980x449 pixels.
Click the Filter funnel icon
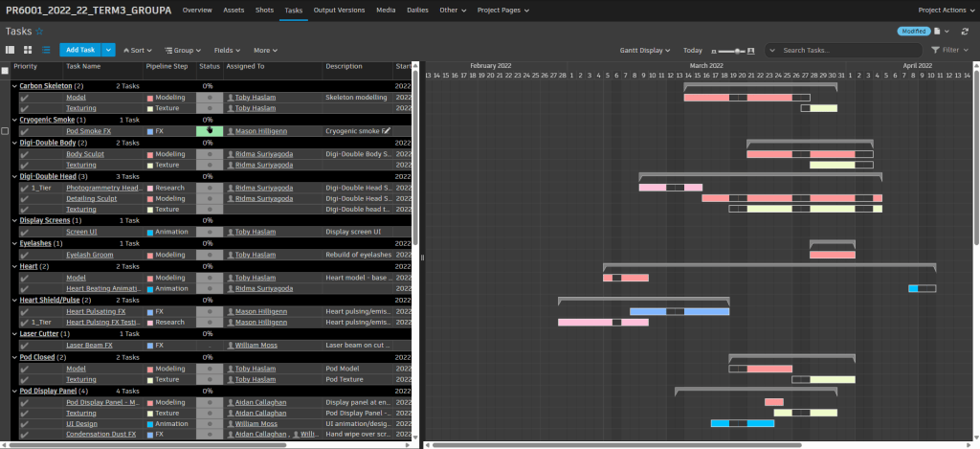[936, 50]
